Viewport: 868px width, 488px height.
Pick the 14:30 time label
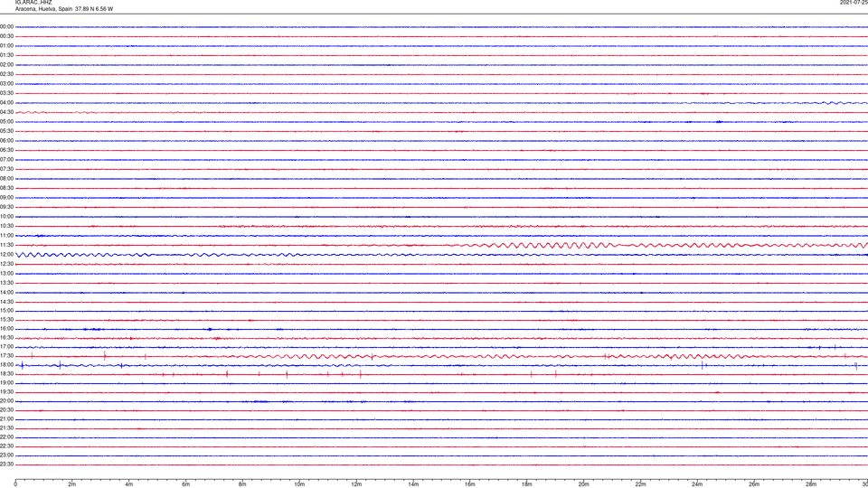(6, 302)
